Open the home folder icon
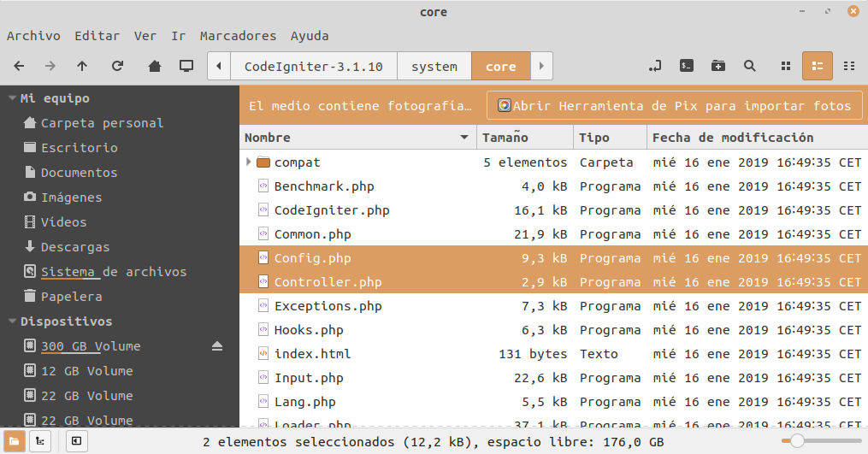The width and height of the screenshot is (868, 454). (155, 67)
